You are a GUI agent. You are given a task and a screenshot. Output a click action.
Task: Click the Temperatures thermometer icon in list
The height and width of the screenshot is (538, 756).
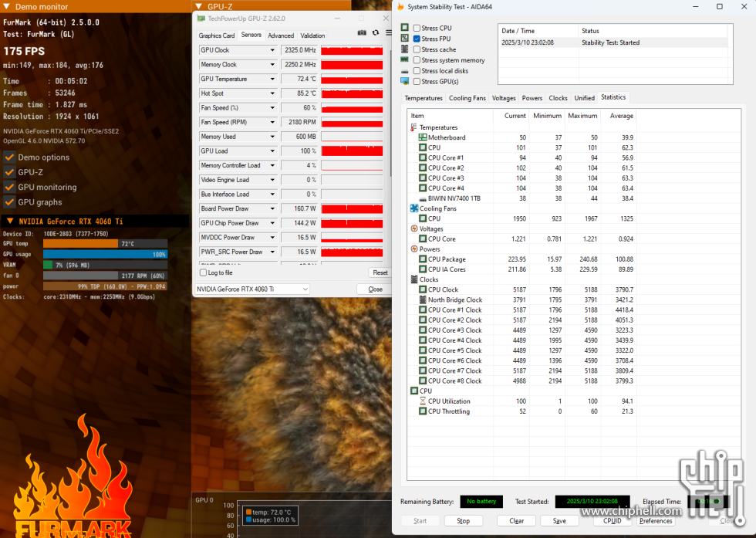(x=413, y=127)
